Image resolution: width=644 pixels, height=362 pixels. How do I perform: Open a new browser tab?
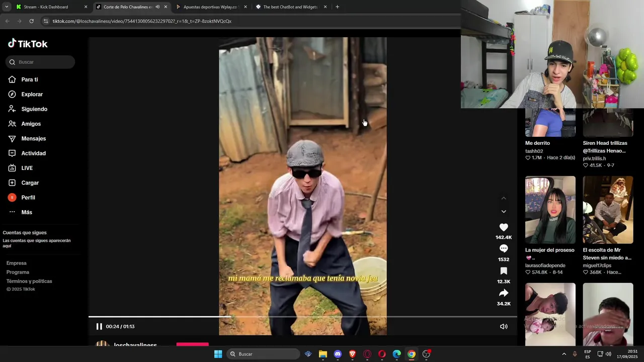click(x=337, y=7)
